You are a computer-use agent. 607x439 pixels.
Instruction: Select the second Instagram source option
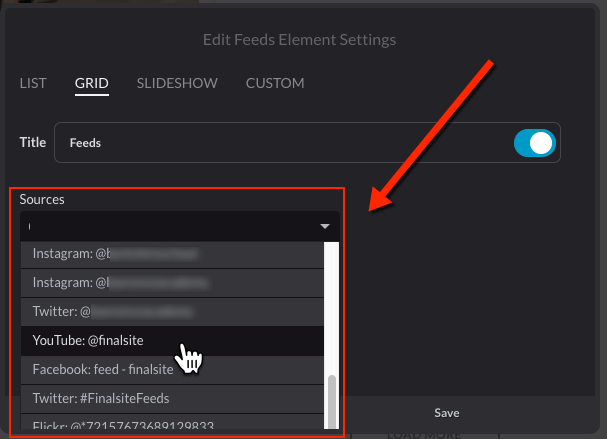[x=172, y=283]
